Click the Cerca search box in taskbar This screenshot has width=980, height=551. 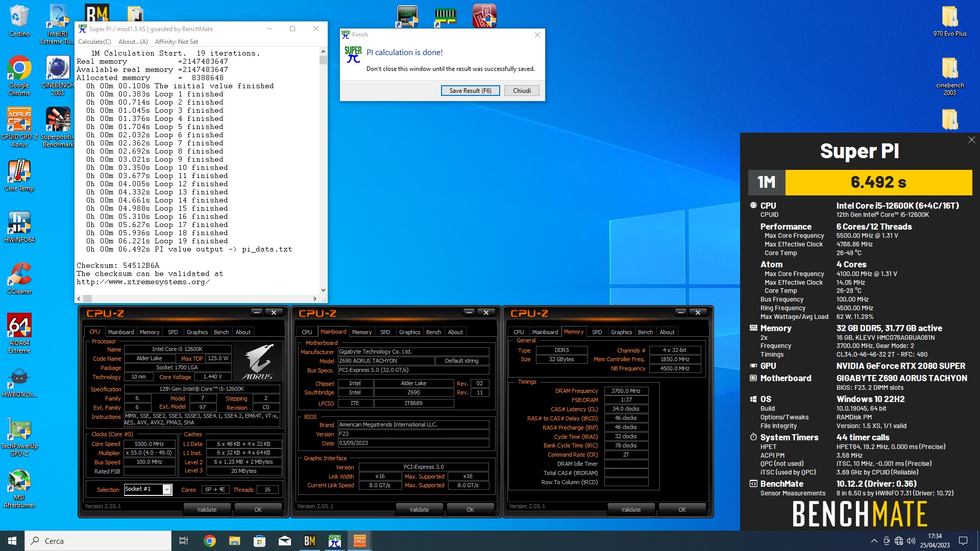(98, 541)
